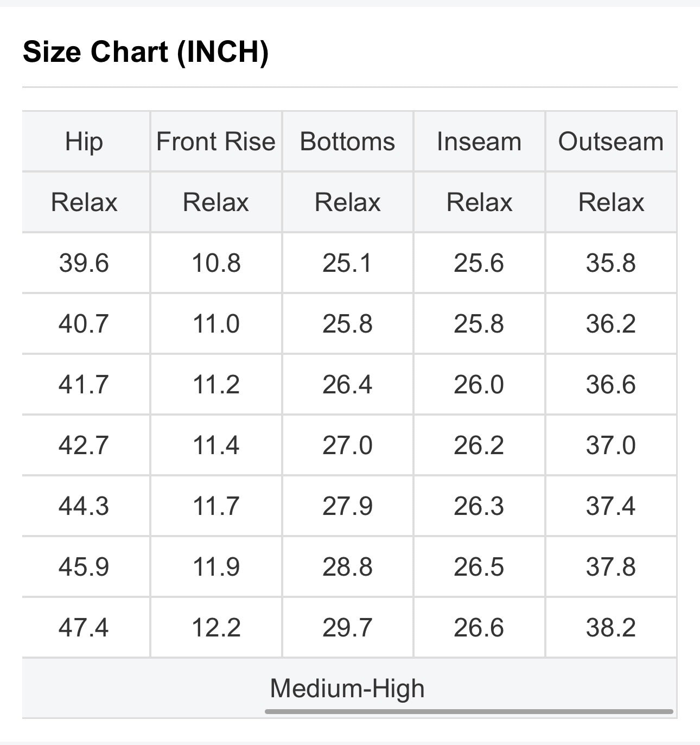Select the Front Rise column header
The width and height of the screenshot is (700, 745).
[x=216, y=142]
